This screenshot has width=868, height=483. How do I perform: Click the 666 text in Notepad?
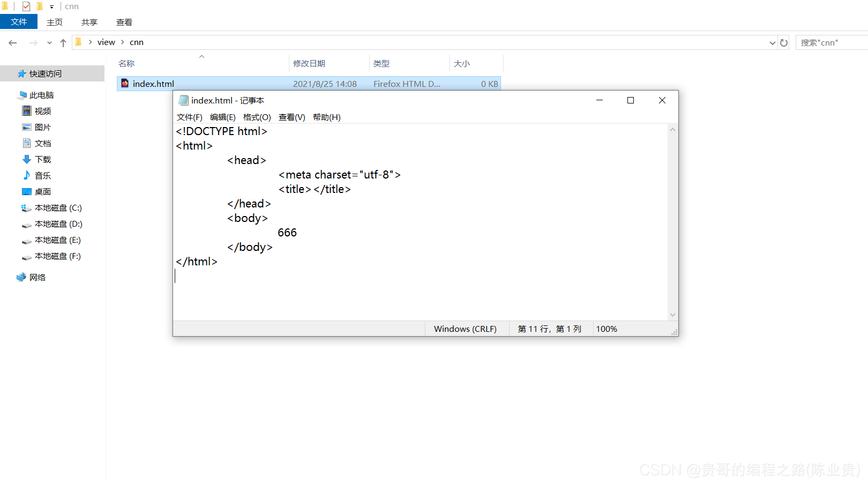(287, 233)
